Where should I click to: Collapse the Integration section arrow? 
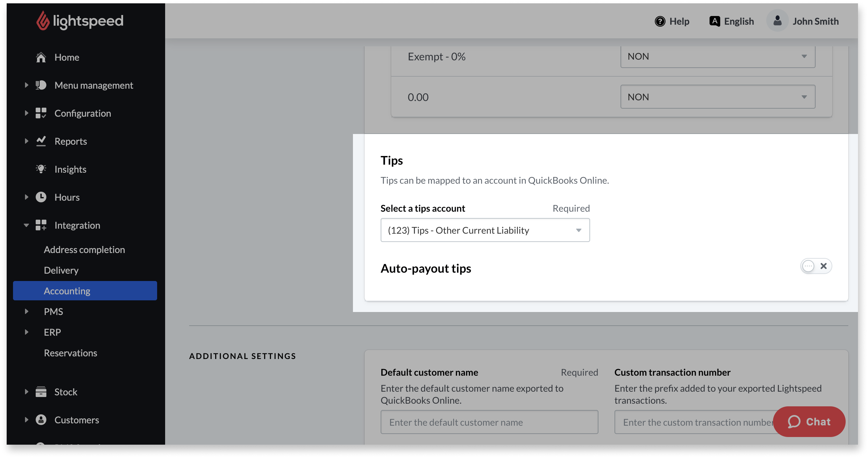pos(26,225)
